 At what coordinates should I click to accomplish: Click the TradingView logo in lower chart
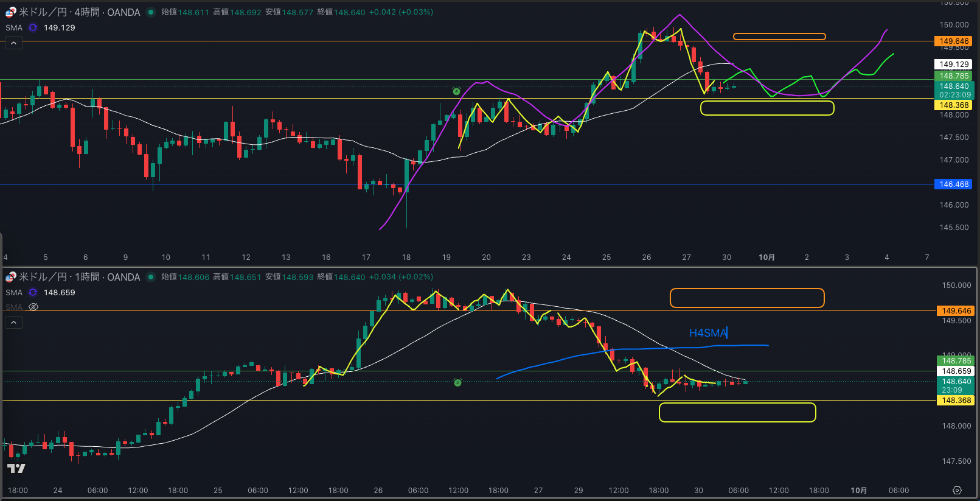pos(16,468)
